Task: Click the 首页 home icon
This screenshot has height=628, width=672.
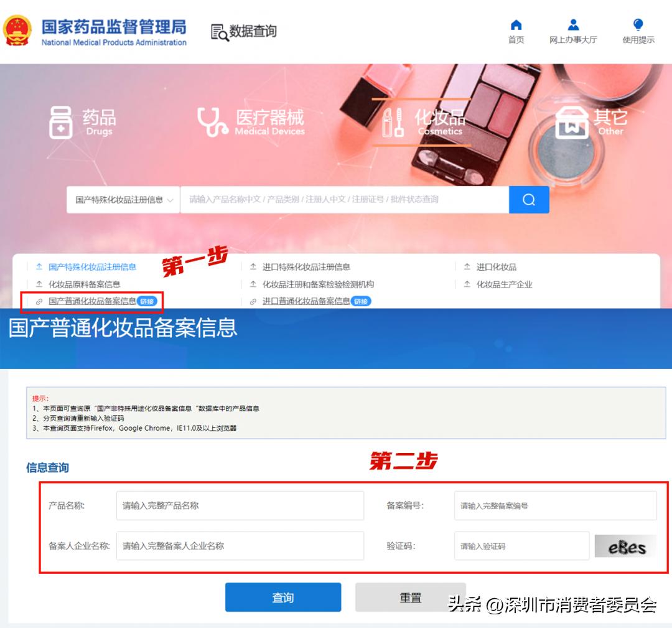Action: pyautogui.click(x=516, y=26)
